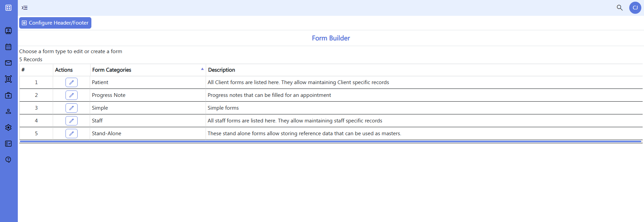Open the calendar sidebar icon

[8, 47]
